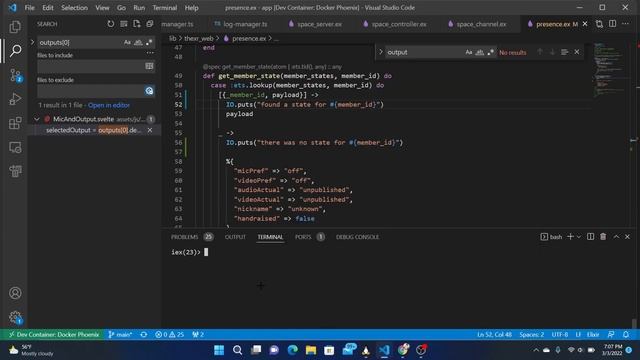Screen dimensions: 640x360
Task: Open the Remote Explorer view
Action: coord(15,147)
